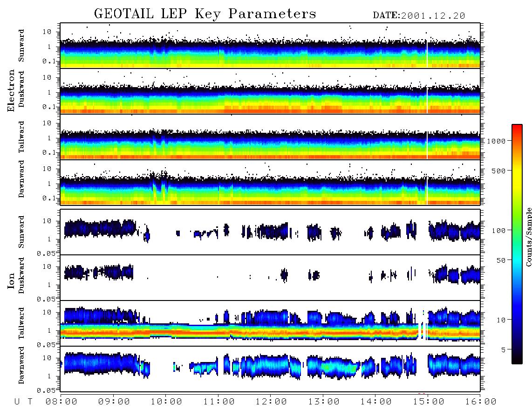The height and width of the screenshot is (410, 532).
Task: Click the Ion Dawnward spectrogram panel
Action: [x=270, y=369]
